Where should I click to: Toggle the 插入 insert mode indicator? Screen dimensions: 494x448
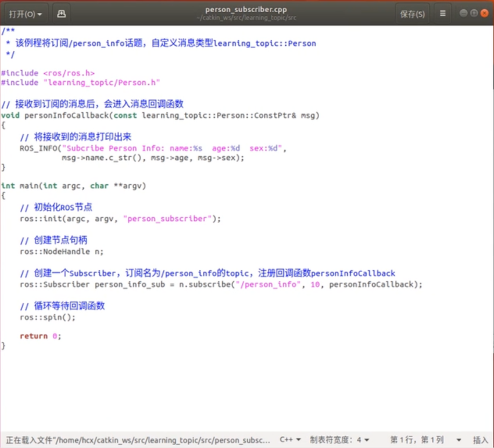pyautogui.click(x=480, y=440)
